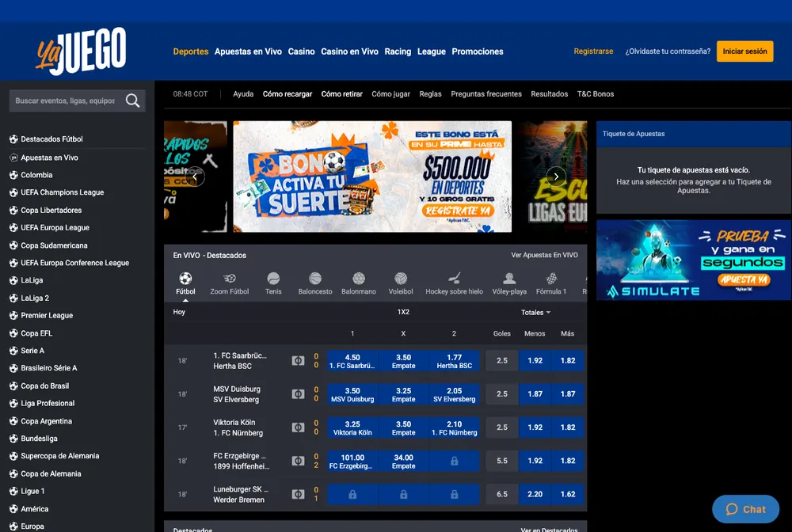Focus the event search field

point(66,101)
